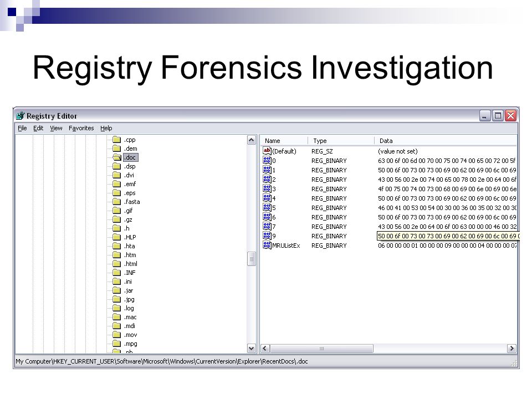
Task: Click the .dvi folder icon
Action: 117,175
